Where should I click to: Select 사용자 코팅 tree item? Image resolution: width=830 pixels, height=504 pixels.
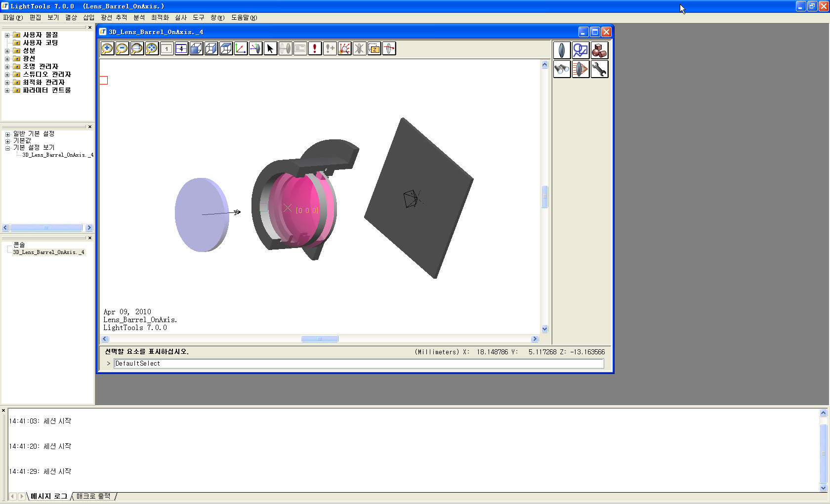tap(41, 43)
